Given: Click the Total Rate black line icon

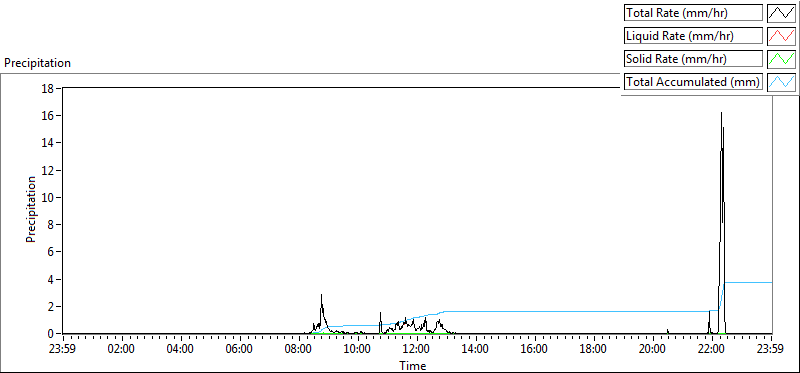Looking at the screenshot, I should coord(781,13).
